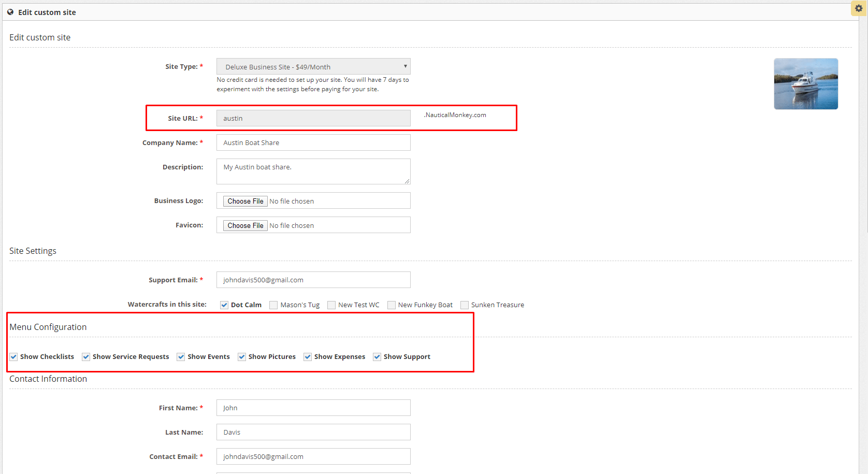Enable the Mason's Tug checkbox
This screenshot has height=474, width=868.
(273, 305)
